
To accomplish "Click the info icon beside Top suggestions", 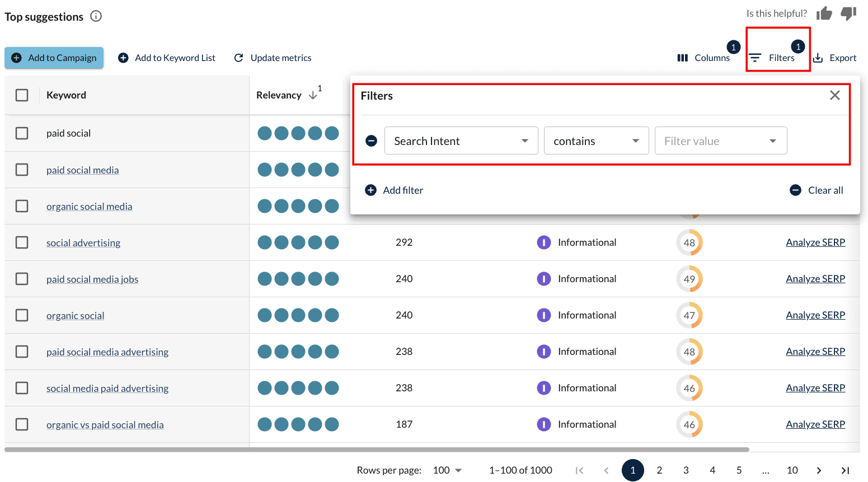I will (x=96, y=16).
